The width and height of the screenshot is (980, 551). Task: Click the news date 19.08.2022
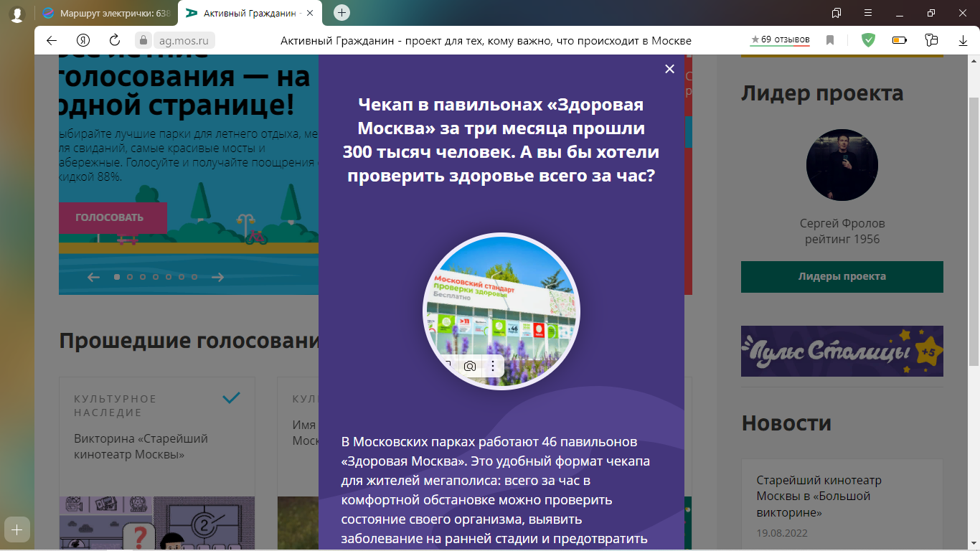[x=783, y=534]
